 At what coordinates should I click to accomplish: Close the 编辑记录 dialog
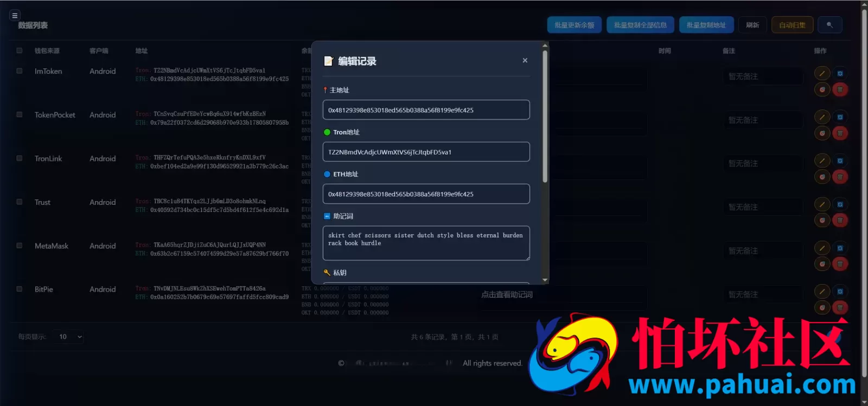pyautogui.click(x=525, y=60)
